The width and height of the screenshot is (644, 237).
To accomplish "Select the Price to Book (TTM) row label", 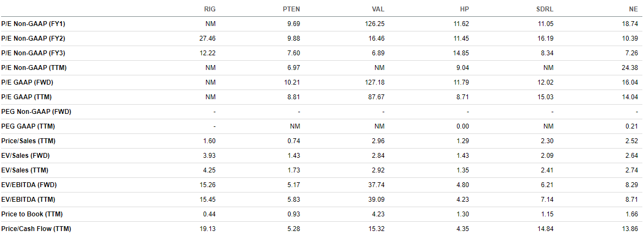I will point(31,214).
